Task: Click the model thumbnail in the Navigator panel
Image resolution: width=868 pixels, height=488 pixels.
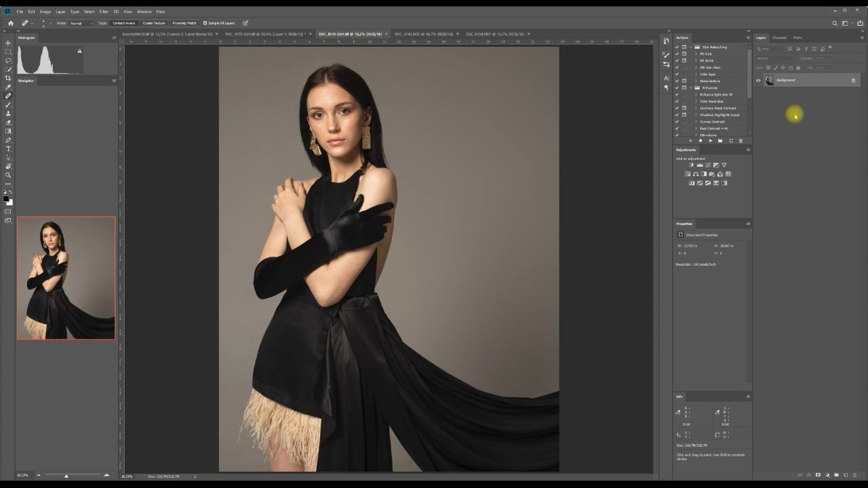Action: click(66, 278)
